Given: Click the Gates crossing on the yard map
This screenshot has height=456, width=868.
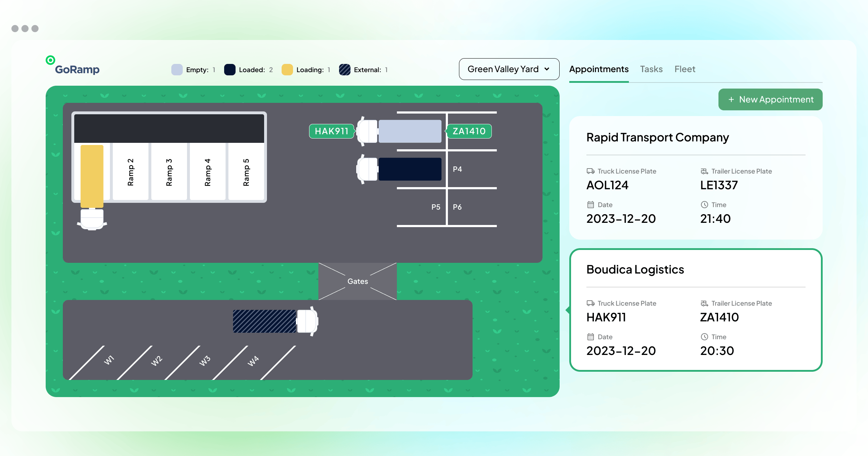Looking at the screenshot, I should click(358, 281).
